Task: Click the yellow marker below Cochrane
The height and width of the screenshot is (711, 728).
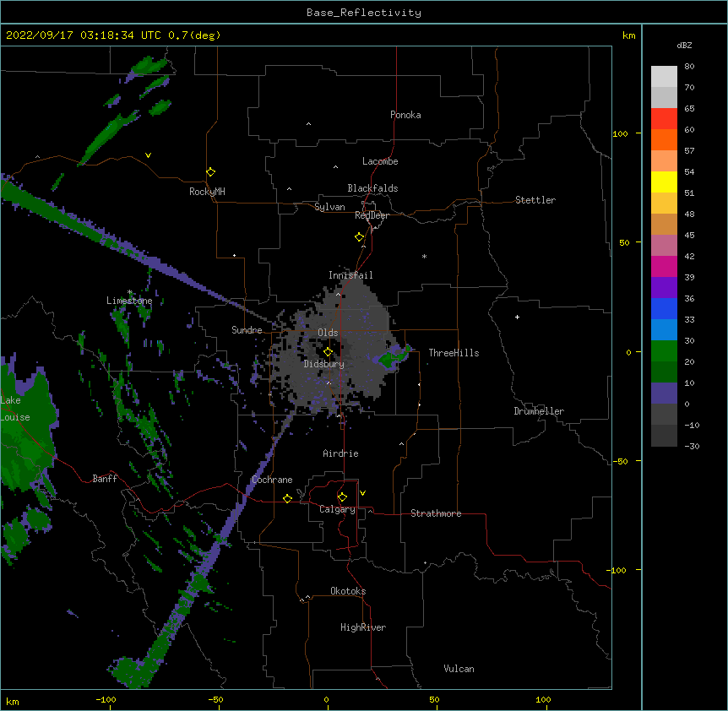Action: click(287, 498)
